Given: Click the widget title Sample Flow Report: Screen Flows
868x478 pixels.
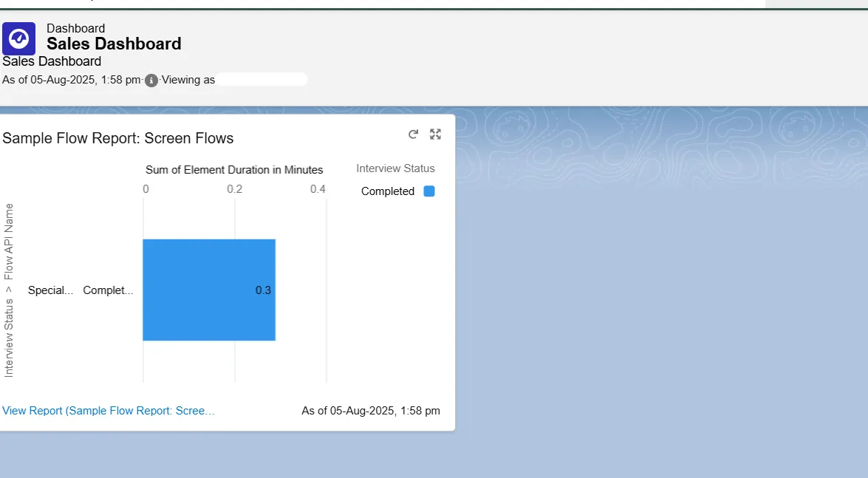Looking at the screenshot, I should (x=118, y=138).
